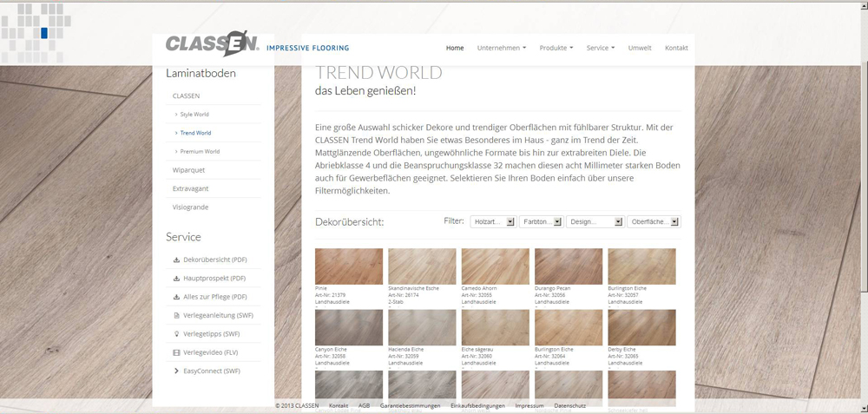Open the Impressum footer link
Image resolution: width=868 pixels, height=414 pixels.
coord(529,405)
